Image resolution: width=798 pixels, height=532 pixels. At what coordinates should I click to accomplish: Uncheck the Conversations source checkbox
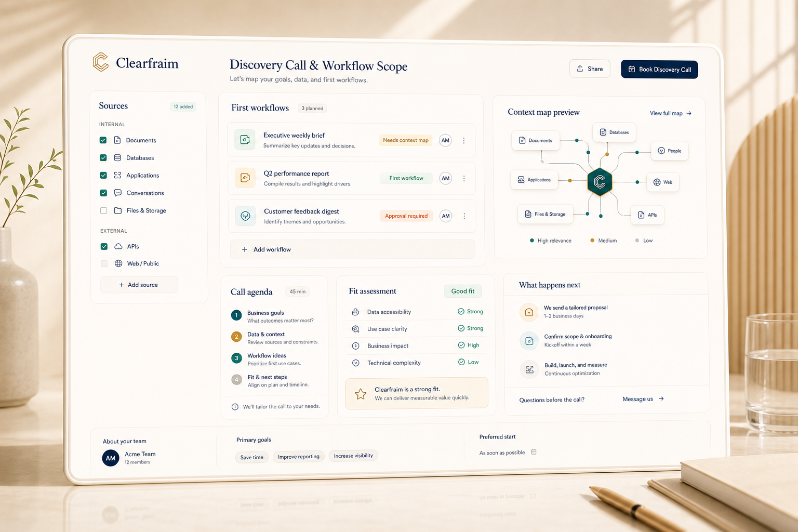(103, 193)
